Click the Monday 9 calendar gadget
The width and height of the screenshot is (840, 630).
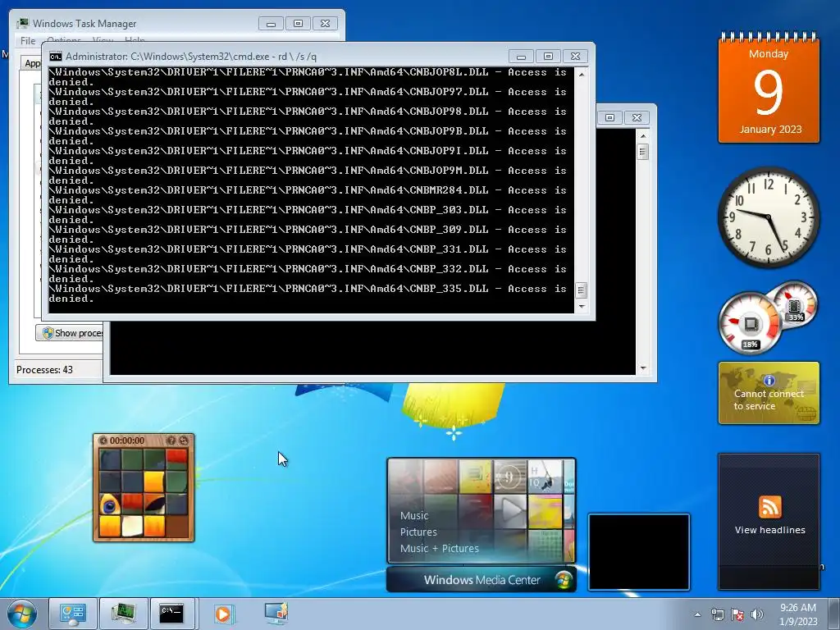[x=769, y=89]
